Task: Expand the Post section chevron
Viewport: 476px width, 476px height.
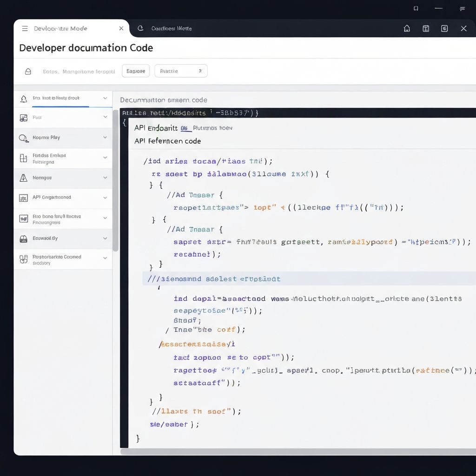Action: pyautogui.click(x=105, y=117)
